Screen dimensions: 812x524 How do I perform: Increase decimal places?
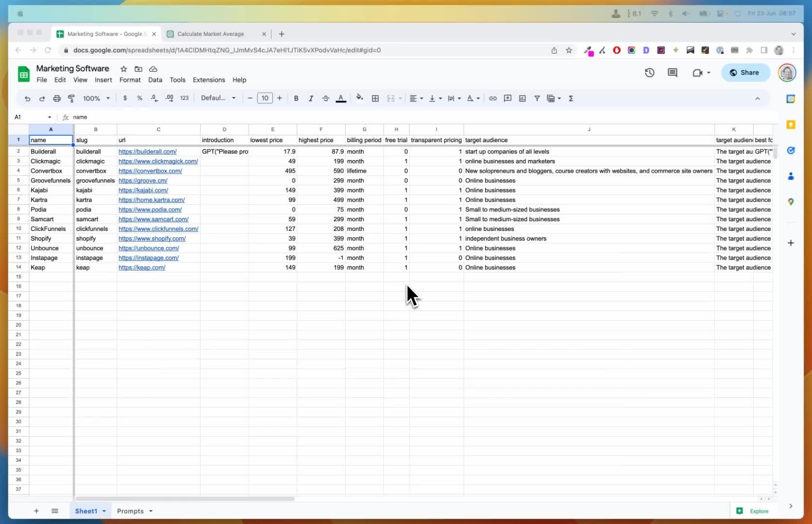tap(169, 98)
